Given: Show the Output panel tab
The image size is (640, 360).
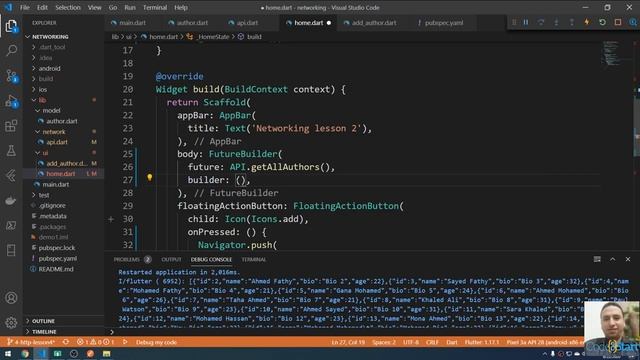Looking at the screenshot, I should click(171, 259).
